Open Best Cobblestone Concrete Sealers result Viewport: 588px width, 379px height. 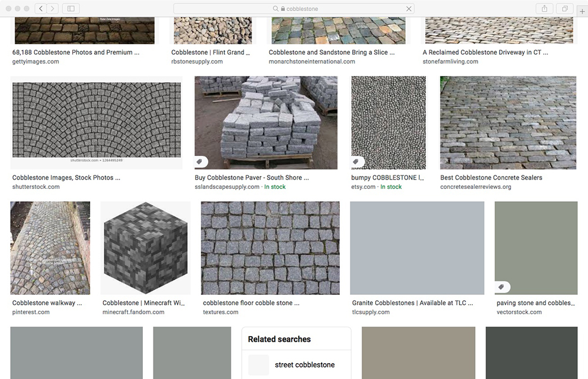tap(491, 177)
